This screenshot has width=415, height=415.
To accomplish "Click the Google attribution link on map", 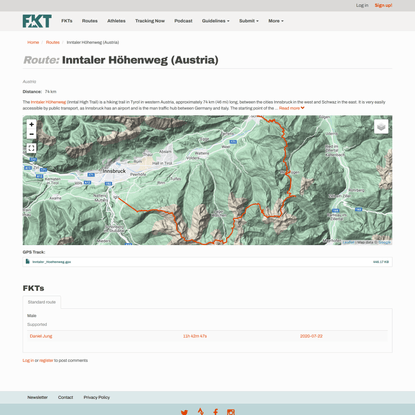I will 384,242.
